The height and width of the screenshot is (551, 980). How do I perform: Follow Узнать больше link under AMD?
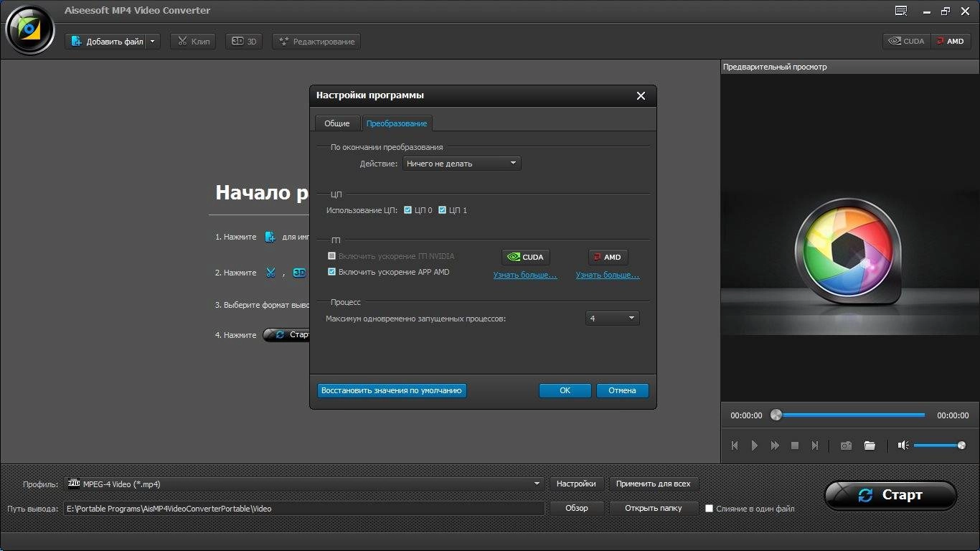point(608,275)
